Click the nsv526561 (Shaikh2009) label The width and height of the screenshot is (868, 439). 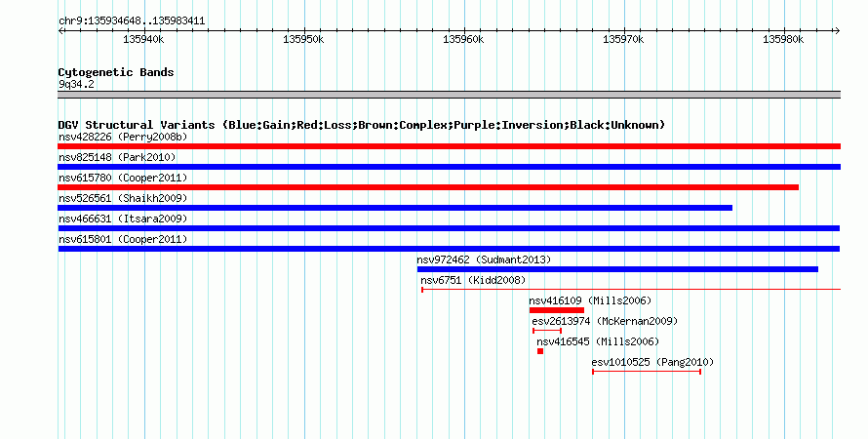point(123,198)
